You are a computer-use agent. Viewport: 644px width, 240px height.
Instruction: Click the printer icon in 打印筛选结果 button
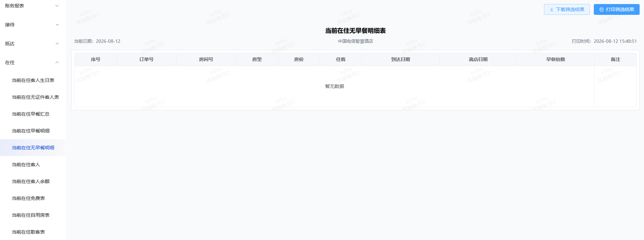click(x=602, y=9)
